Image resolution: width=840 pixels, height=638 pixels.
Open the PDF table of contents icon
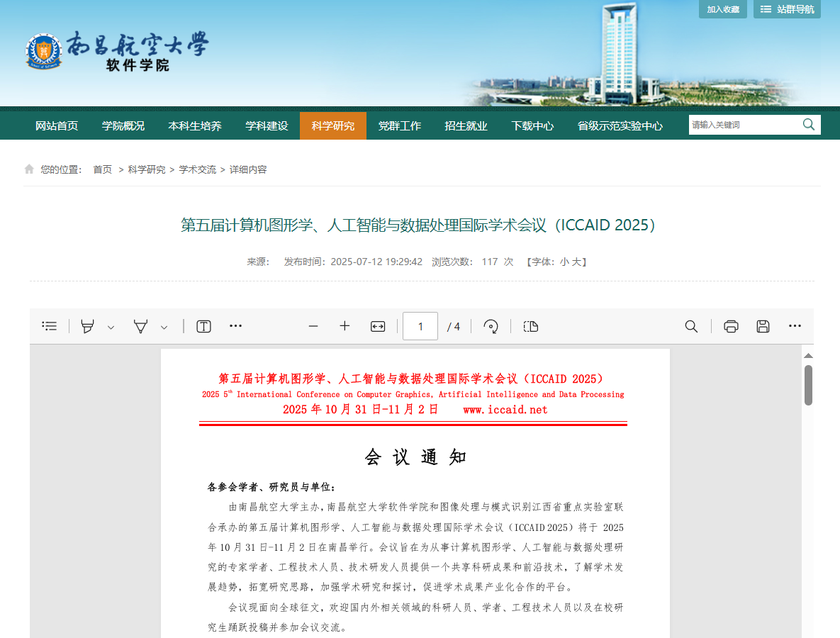coord(50,326)
